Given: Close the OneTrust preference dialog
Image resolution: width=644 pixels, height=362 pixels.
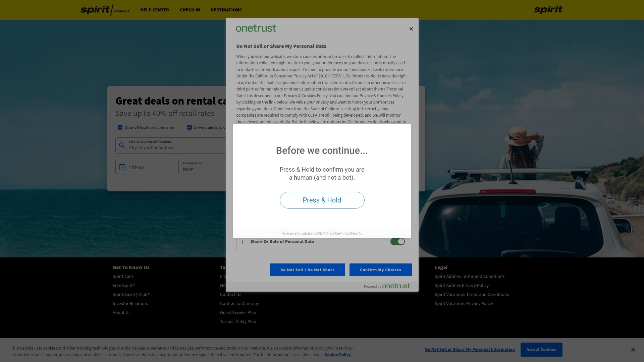Looking at the screenshot, I should 411,29.
